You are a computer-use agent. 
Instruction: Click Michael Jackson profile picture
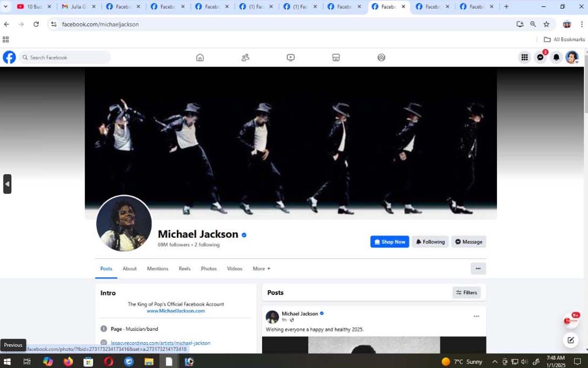pyautogui.click(x=124, y=223)
